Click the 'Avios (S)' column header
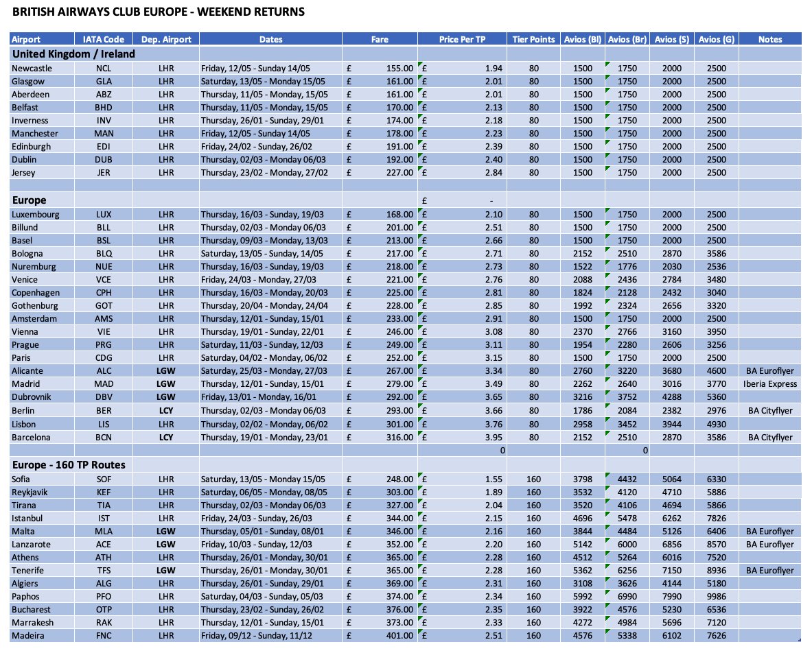Viewport: 812px width, 653px height. tap(672, 39)
